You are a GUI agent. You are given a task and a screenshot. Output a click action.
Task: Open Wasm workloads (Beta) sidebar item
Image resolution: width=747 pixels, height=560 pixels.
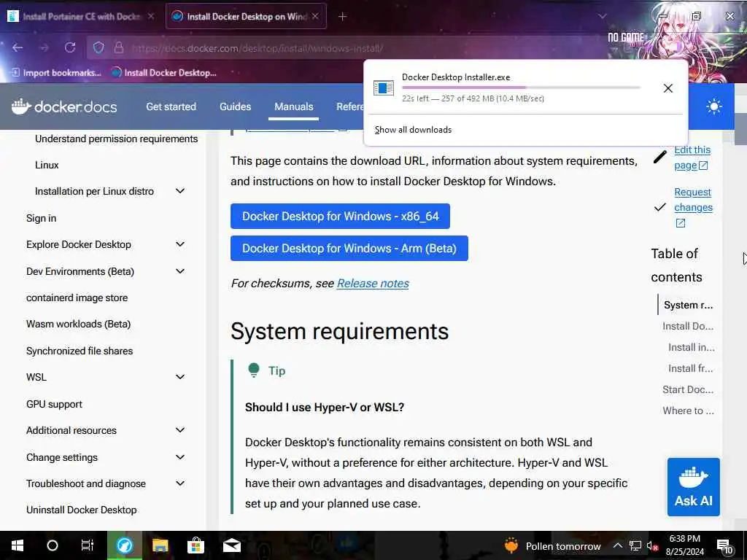click(x=78, y=324)
